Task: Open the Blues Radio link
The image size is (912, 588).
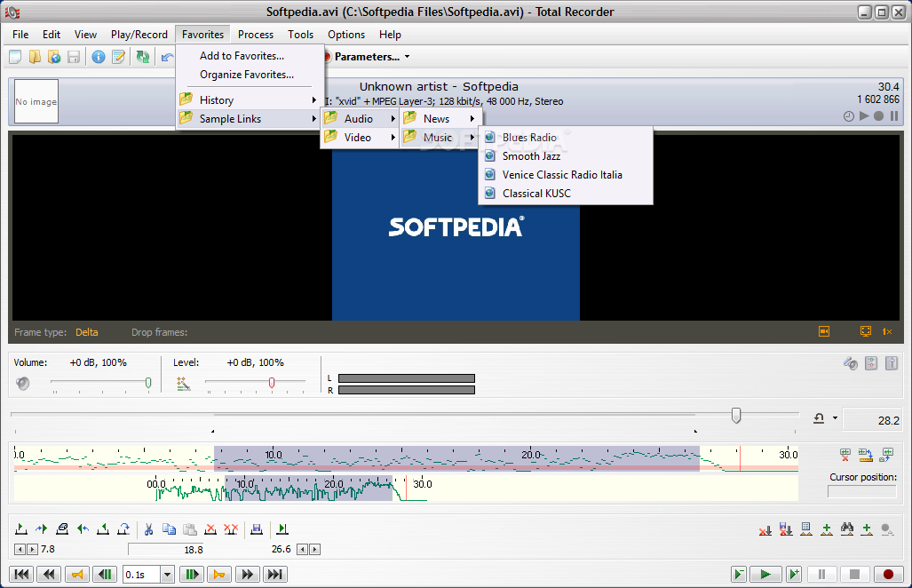Action: (x=566, y=138)
